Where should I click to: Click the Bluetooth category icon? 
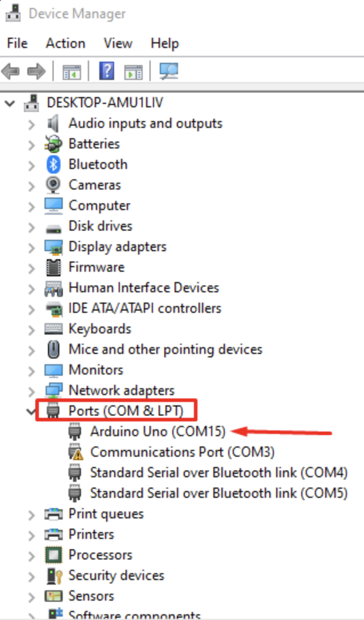point(54,164)
